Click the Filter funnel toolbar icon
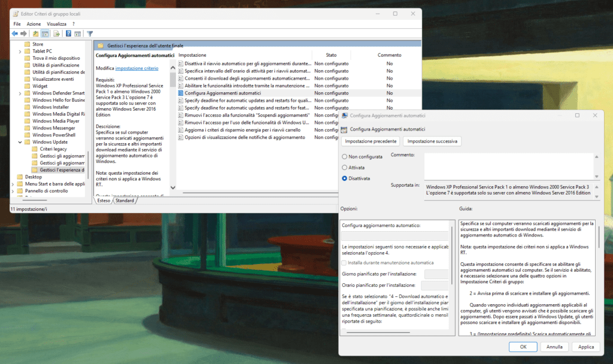Viewport: 613px width, 364px height. (x=90, y=34)
